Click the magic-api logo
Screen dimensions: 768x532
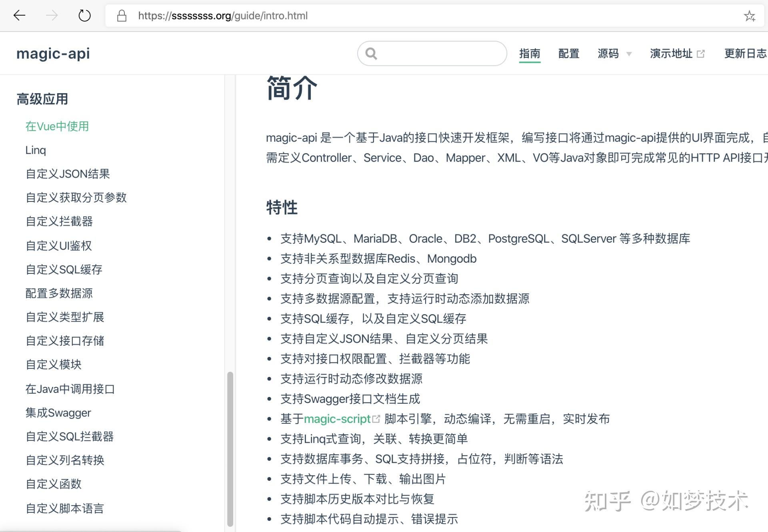click(x=52, y=53)
